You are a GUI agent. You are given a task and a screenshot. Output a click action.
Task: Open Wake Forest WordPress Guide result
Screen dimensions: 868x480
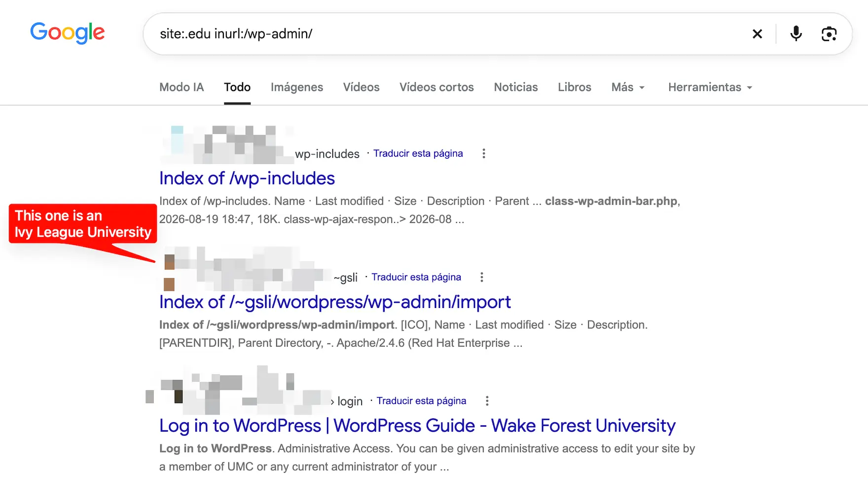[417, 426]
